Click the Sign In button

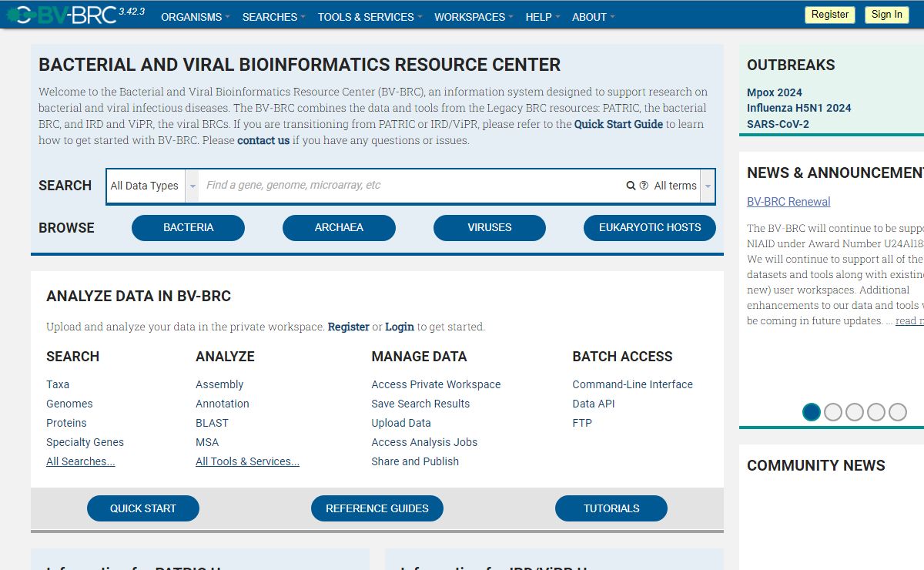pyautogui.click(x=887, y=15)
